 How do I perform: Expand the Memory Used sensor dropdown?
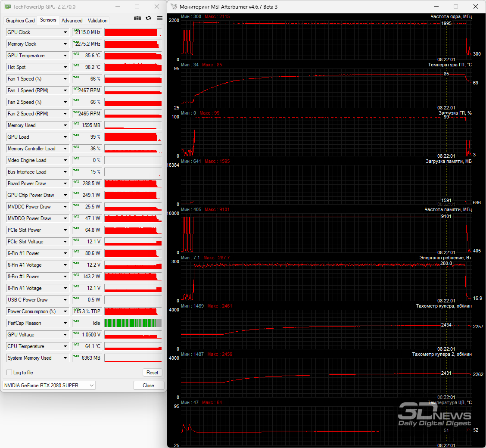coord(65,125)
